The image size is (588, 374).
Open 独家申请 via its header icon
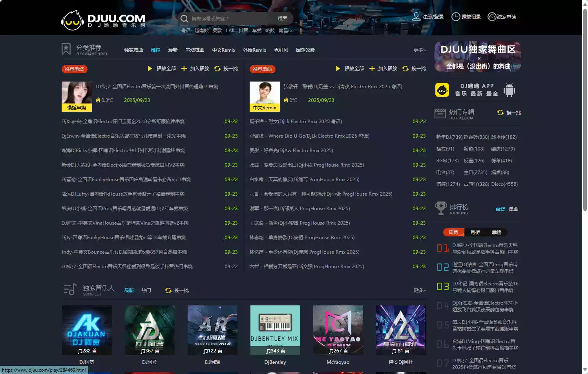point(492,16)
